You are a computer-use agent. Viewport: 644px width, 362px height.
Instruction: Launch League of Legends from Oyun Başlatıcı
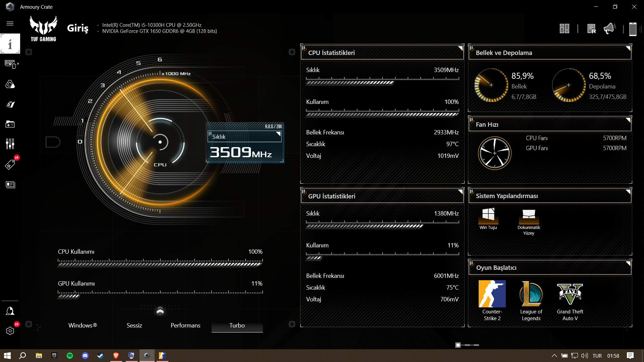[x=531, y=294]
